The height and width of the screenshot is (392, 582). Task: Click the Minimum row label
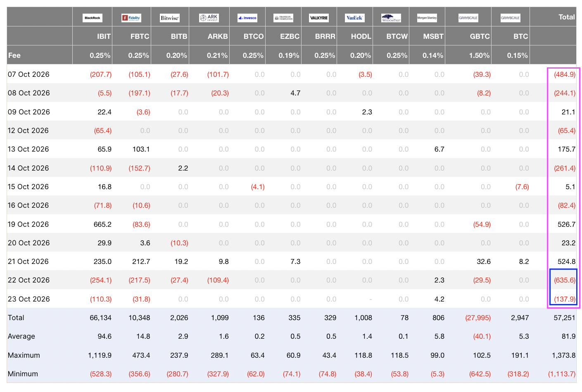(23, 374)
